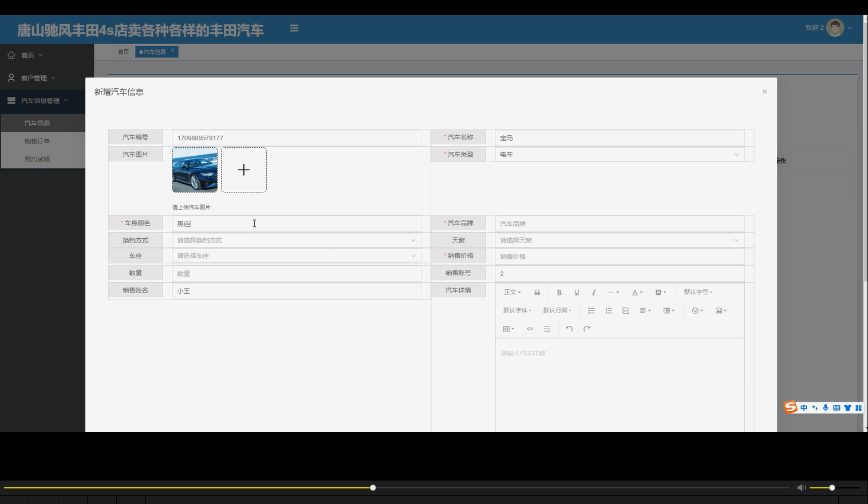Click the Sogou voice input microphone
Viewport: 868px width, 504px height.
point(826,408)
